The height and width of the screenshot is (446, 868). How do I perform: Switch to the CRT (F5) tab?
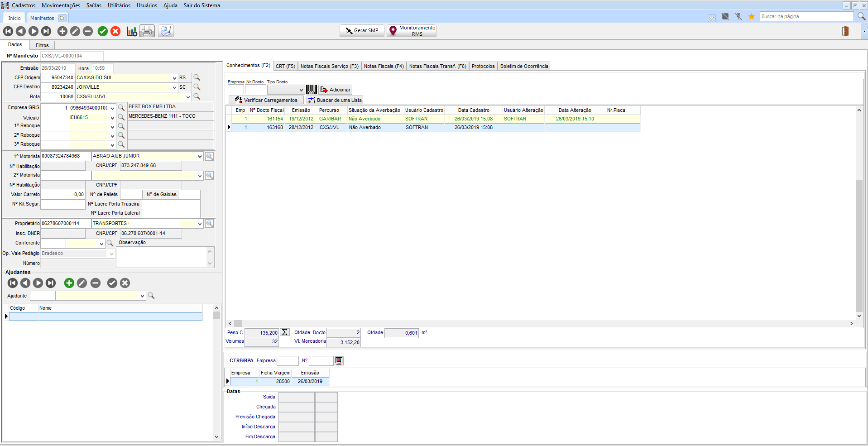pyautogui.click(x=285, y=66)
